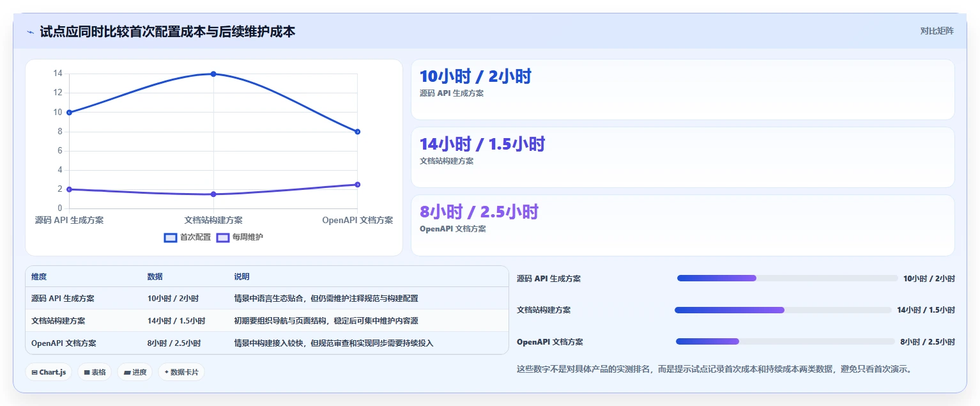Screen dimensions: 980x406
Task: Click chart x-axis label 文档站构建方案
Action: 213,220
